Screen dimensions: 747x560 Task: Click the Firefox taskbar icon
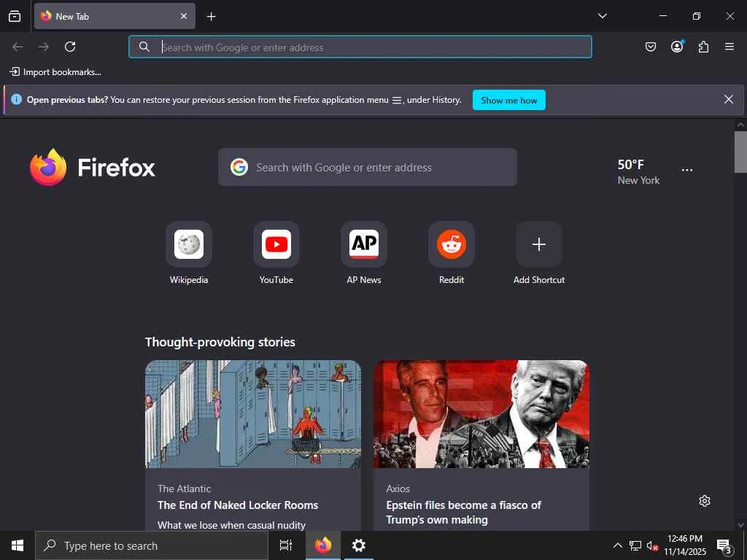pos(323,545)
